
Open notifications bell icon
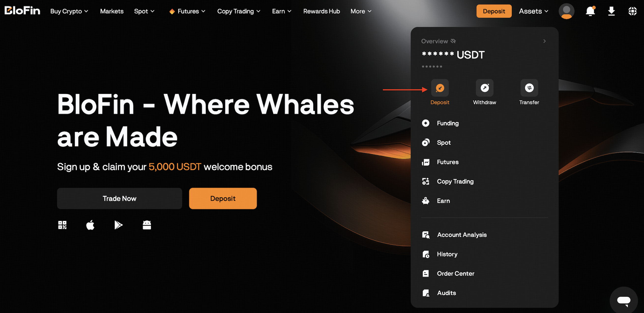pos(590,11)
